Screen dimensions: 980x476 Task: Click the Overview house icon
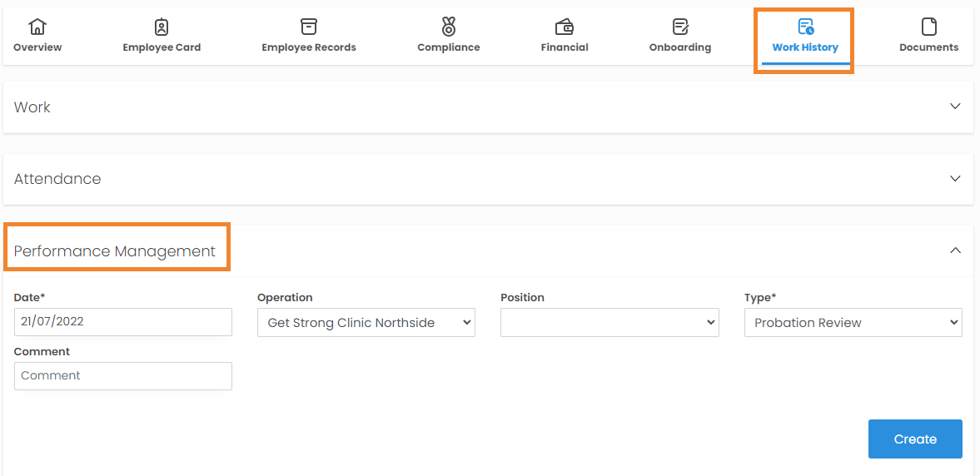(x=37, y=27)
